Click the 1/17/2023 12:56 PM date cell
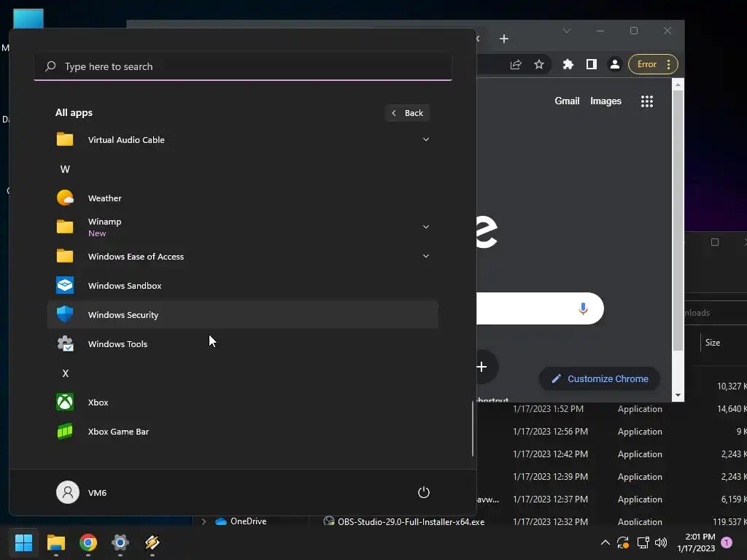Screen dimensions: 747x560 coord(550,432)
